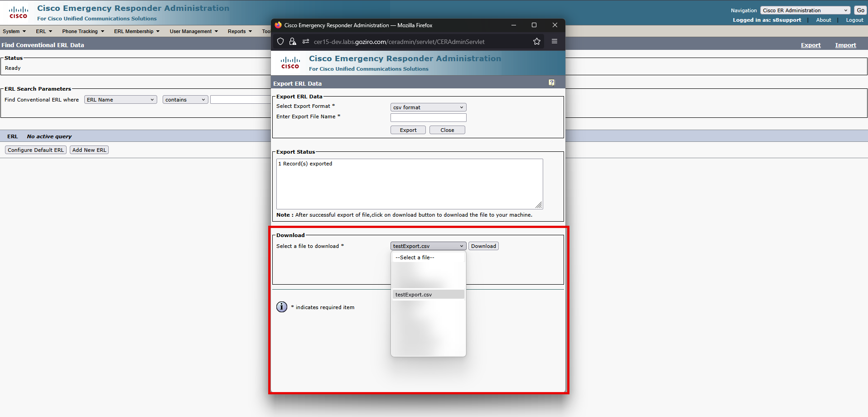The height and width of the screenshot is (417, 868).
Task: Open the ERL menu
Action: 44,31
